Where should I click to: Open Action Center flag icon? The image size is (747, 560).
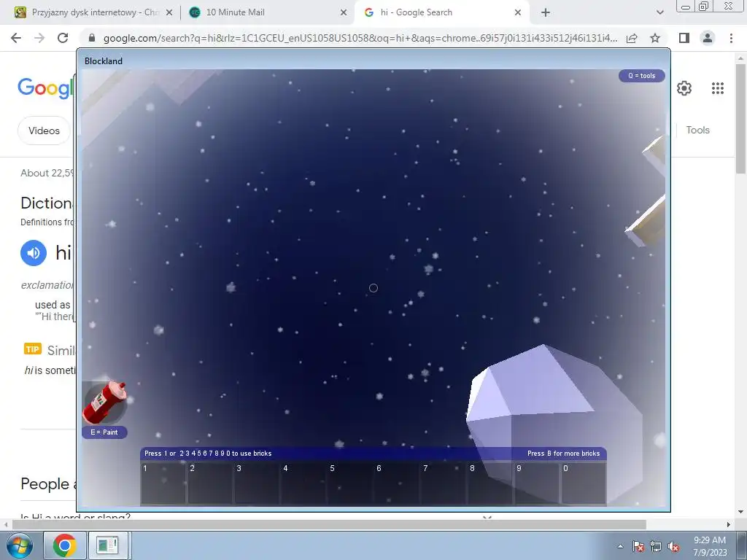click(638, 547)
